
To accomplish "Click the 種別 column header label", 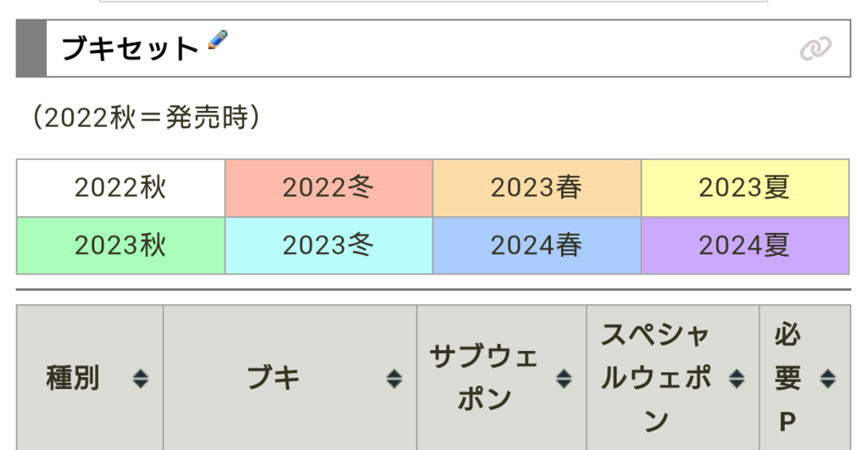I will 73,378.
